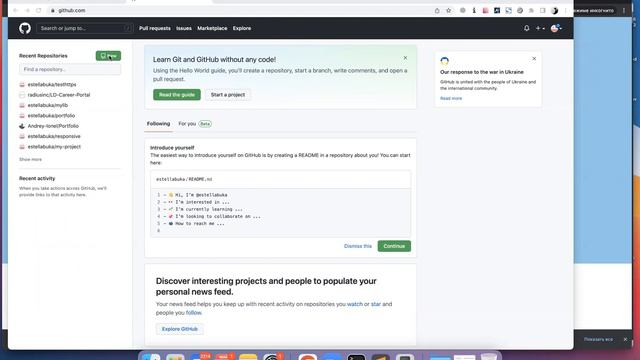Screen dimensions: 640x360
Task: Close the Ukraine response notice
Action: pos(534,59)
